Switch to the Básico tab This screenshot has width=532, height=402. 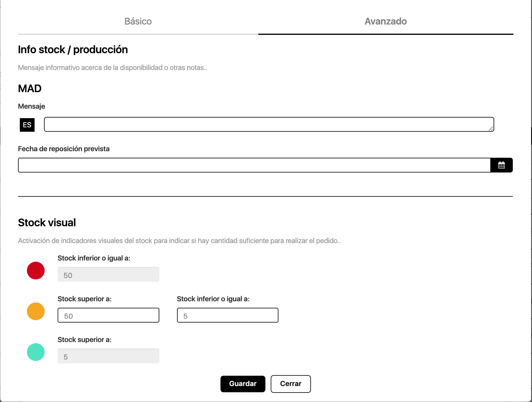[x=138, y=21]
